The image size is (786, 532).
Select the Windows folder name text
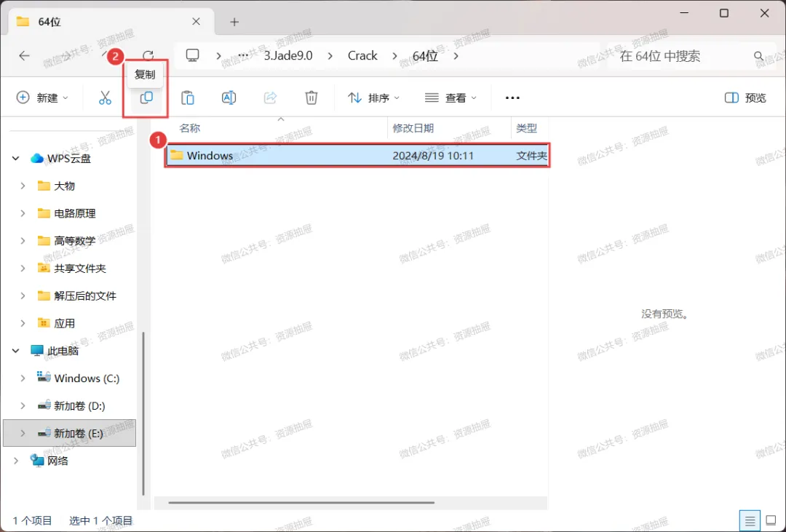point(210,156)
